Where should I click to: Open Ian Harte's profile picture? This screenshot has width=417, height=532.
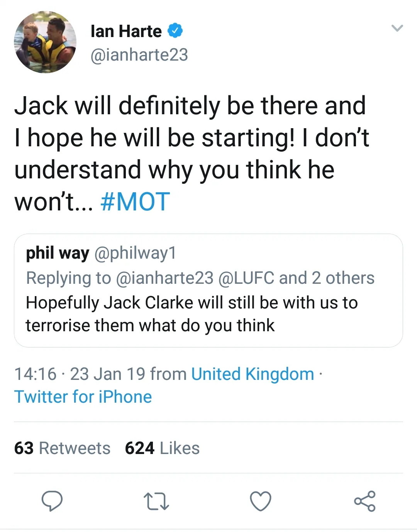coord(45,42)
